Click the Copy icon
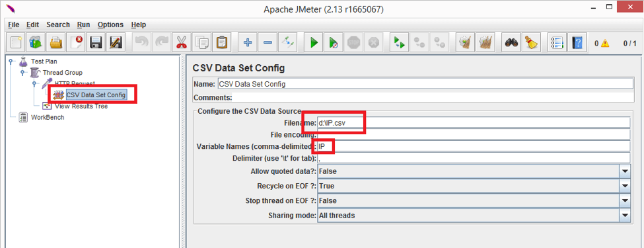The width and height of the screenshot is (644, 248). pyautogui.click(x=201, y=42)
